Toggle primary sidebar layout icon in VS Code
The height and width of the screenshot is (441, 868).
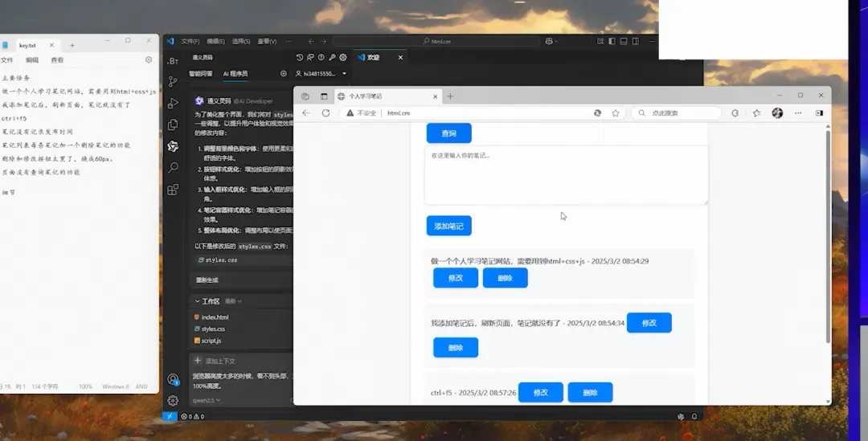pyautogui.click(x=612, y=41)
